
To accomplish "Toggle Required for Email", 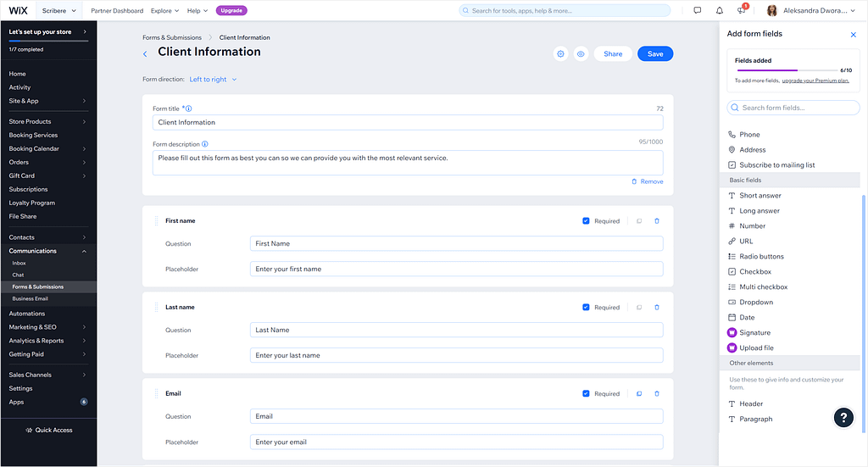I will (586, 393).
